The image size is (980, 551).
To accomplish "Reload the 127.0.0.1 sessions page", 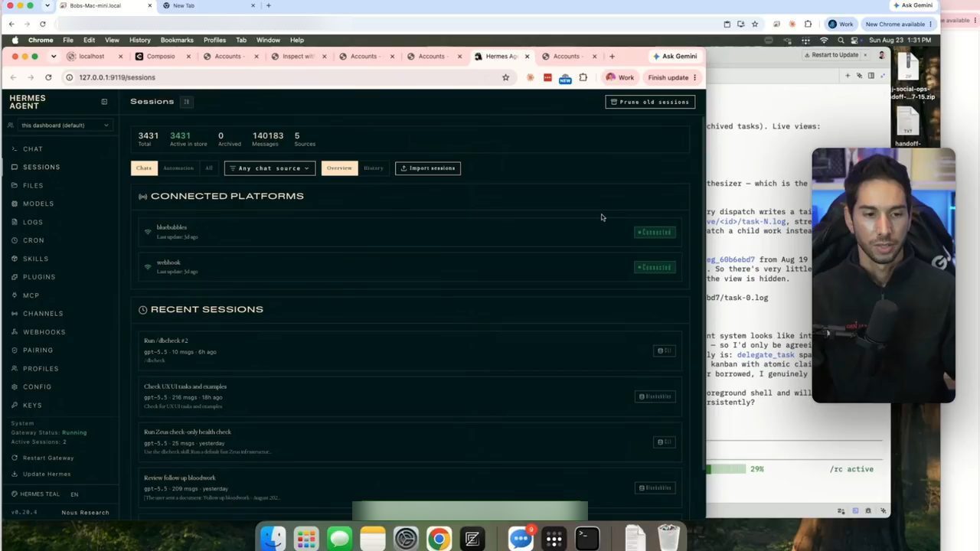I will tap(48, 77).
